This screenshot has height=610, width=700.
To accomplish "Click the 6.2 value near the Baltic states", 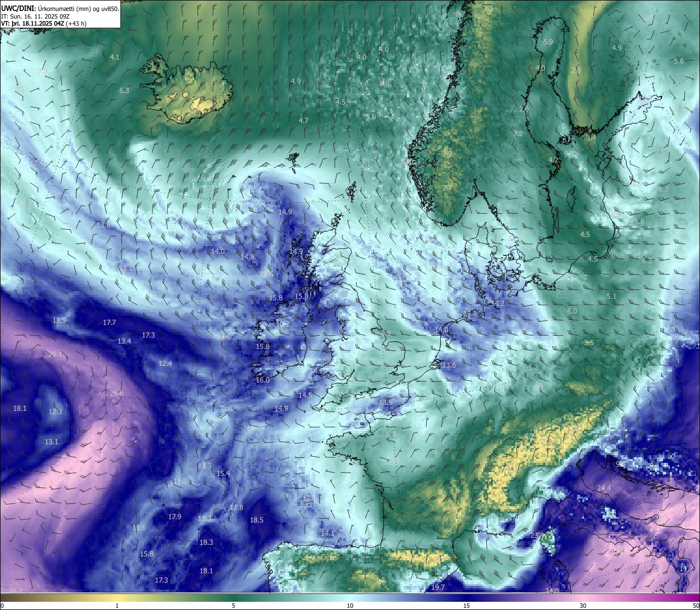I will [x=647, y=261].
